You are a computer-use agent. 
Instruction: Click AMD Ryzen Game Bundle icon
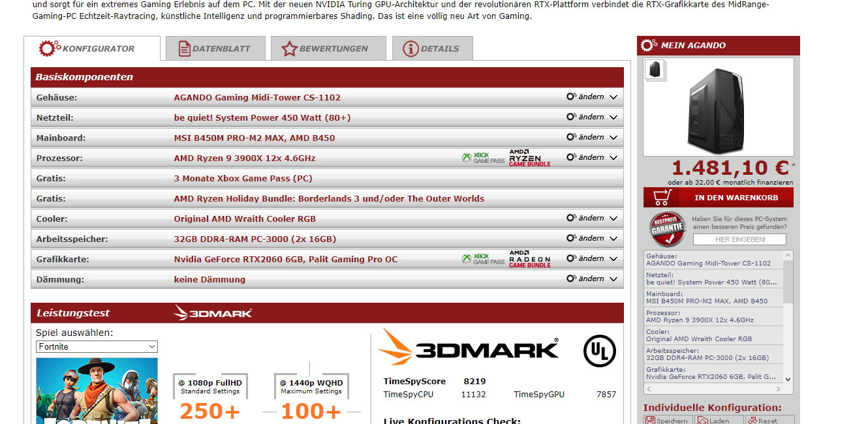pos(529,158)
